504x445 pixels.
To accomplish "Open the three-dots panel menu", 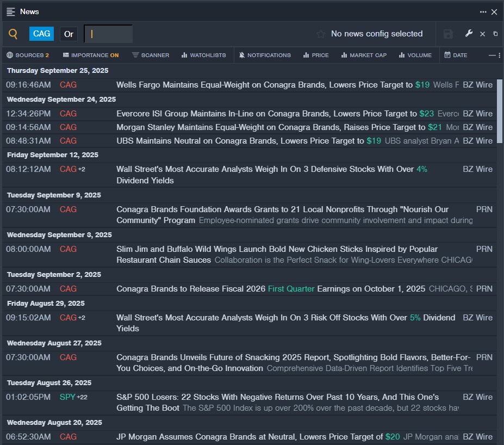I will coord(483,11).
